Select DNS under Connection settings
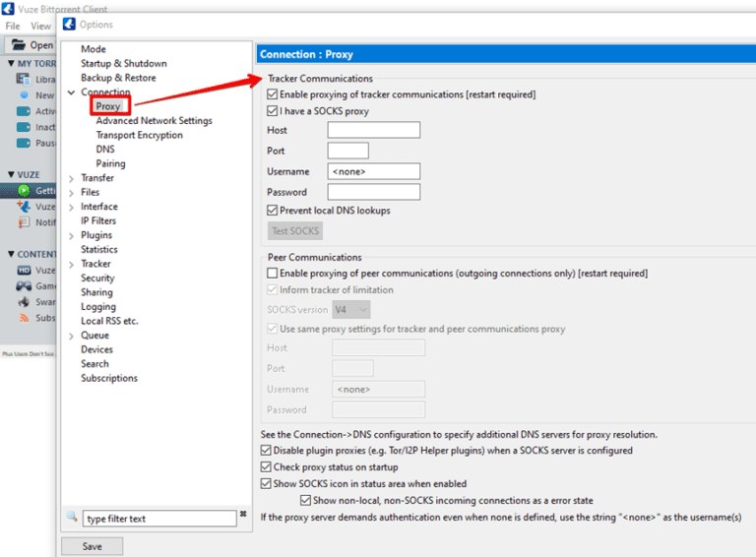 pos(105,150)
